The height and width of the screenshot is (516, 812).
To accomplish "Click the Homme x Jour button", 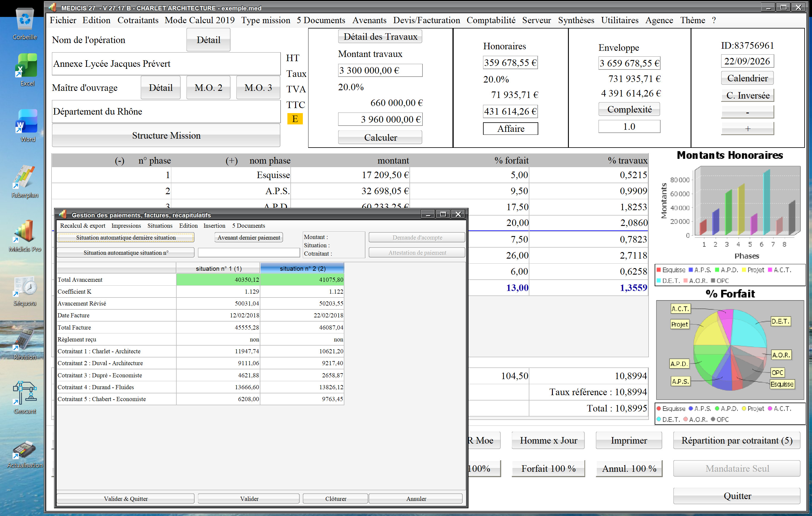I will click(548, 441).
